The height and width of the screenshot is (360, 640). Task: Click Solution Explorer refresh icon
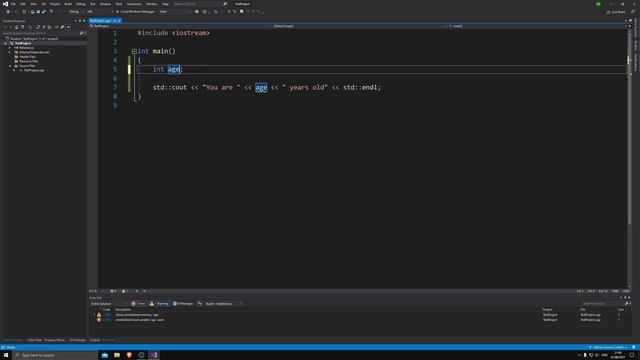tap(38, 27)
